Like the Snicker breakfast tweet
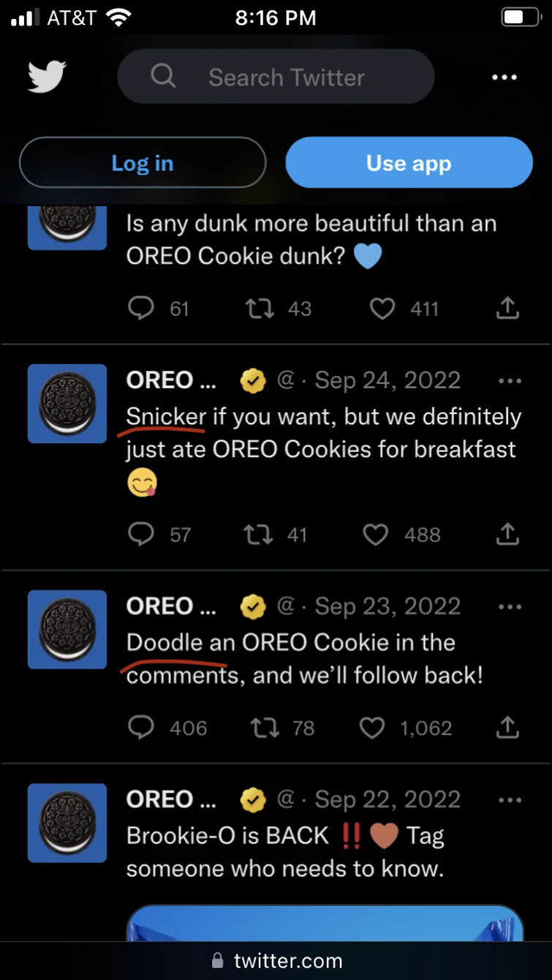 (374, 534)
